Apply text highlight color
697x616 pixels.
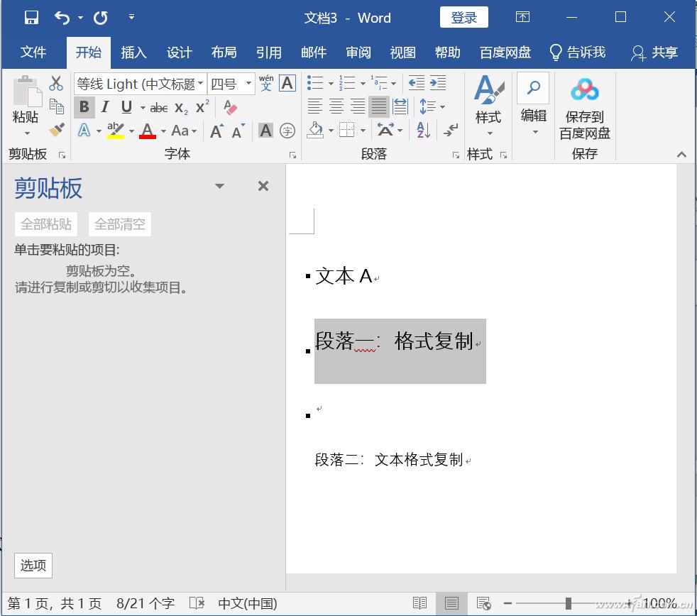point(114,129)
